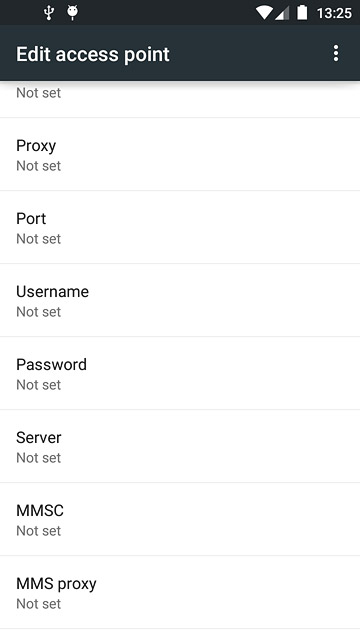Edit the MMSC setting

[x=180, y=520]
